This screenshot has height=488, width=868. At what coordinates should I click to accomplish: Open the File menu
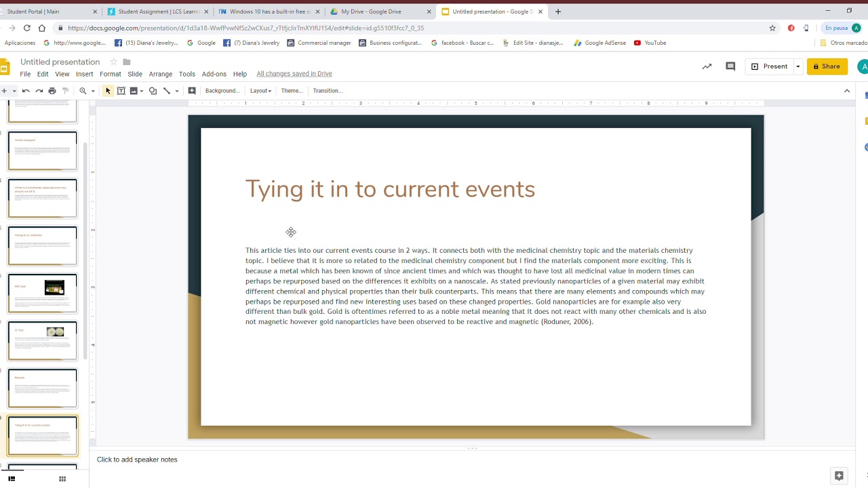coord(25,74)
